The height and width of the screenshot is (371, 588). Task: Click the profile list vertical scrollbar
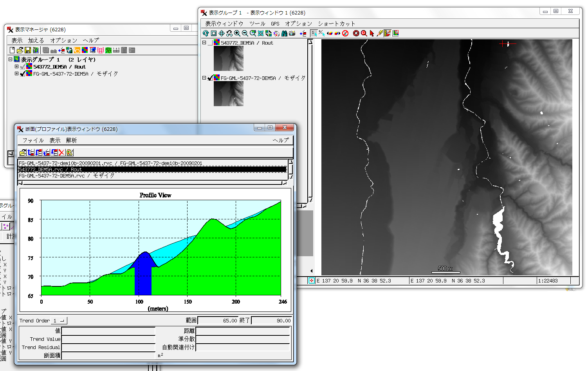290,169
